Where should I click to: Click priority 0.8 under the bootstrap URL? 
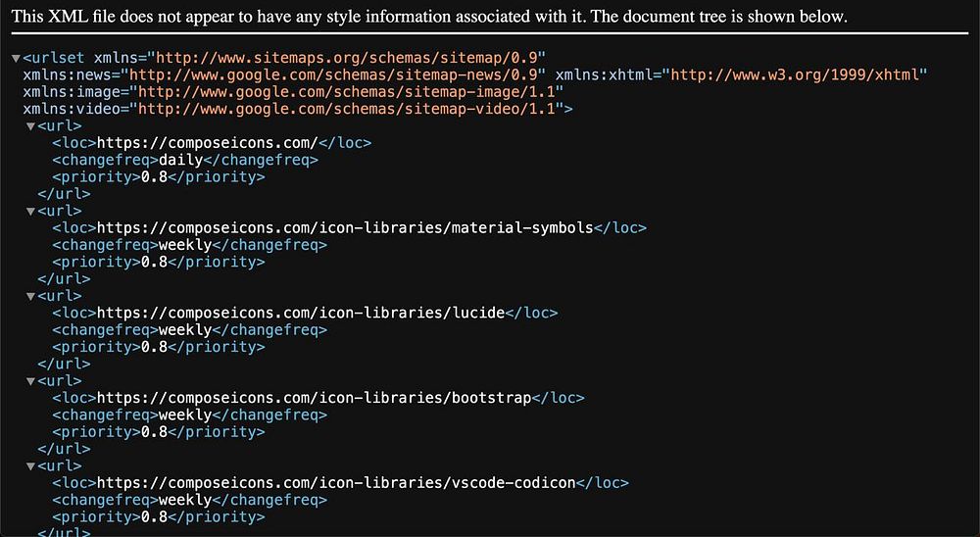[x=155, y=431]
